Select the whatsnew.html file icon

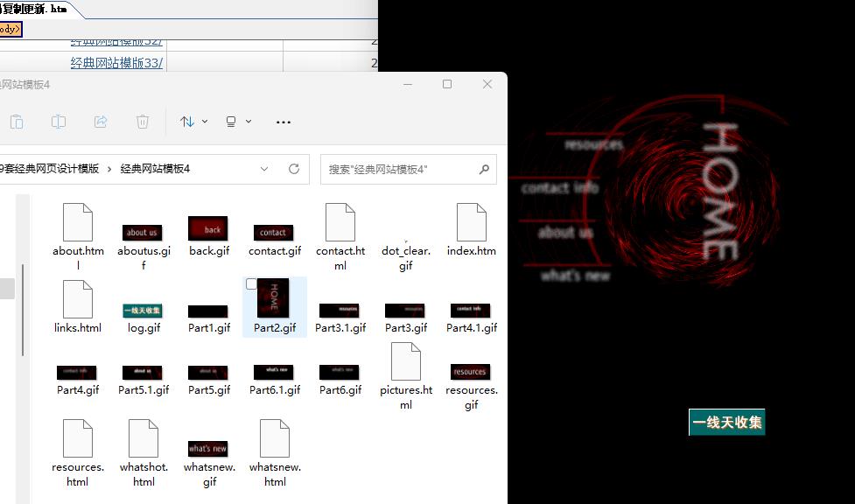click(274, 438)
